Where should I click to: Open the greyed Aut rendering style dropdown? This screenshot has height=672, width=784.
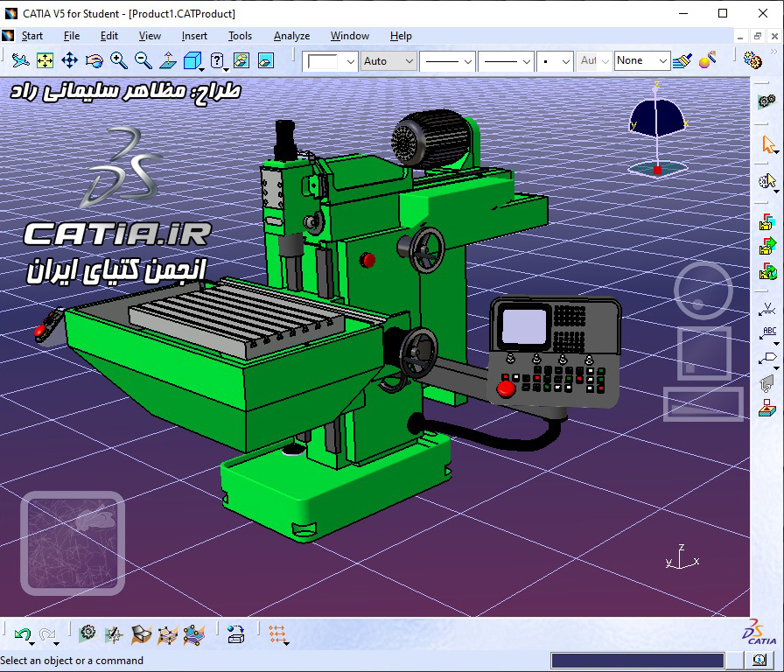(594, 61)
